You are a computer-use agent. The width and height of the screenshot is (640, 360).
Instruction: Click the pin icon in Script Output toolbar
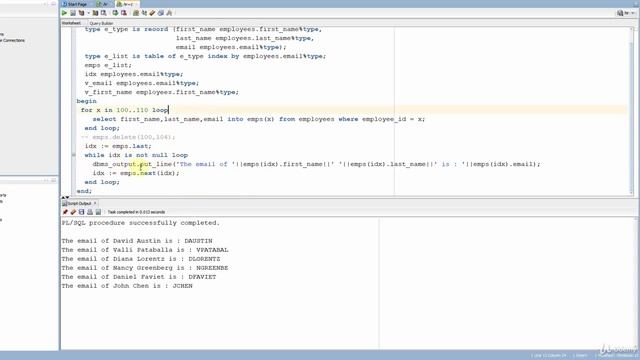point(65,212)
